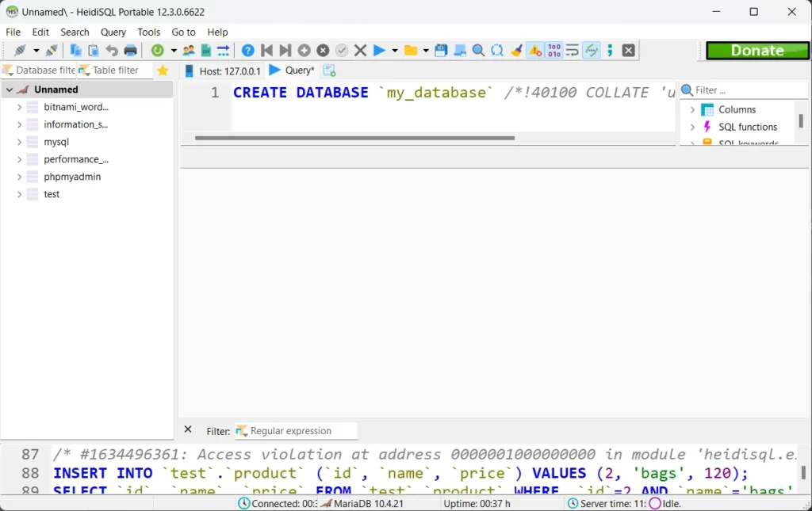Click the Undo arrow icon
Viewport: 812px width, 511px height.
(112, 50)
